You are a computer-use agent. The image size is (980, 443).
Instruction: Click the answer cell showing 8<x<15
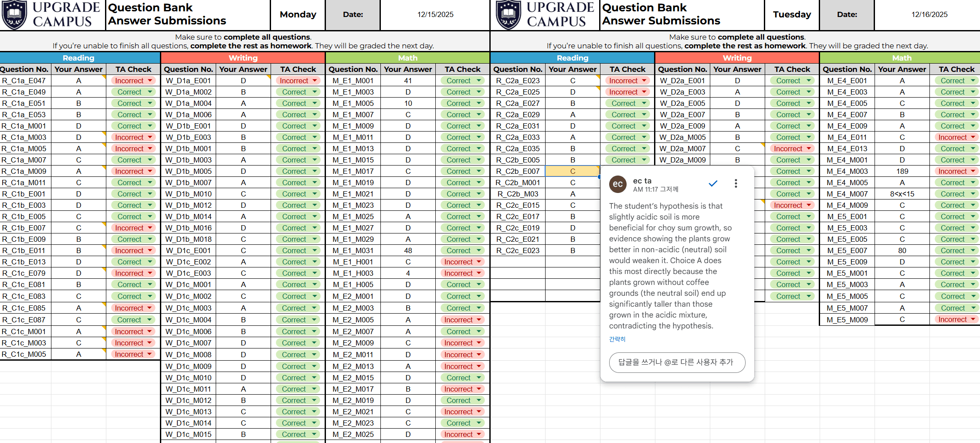902,194
